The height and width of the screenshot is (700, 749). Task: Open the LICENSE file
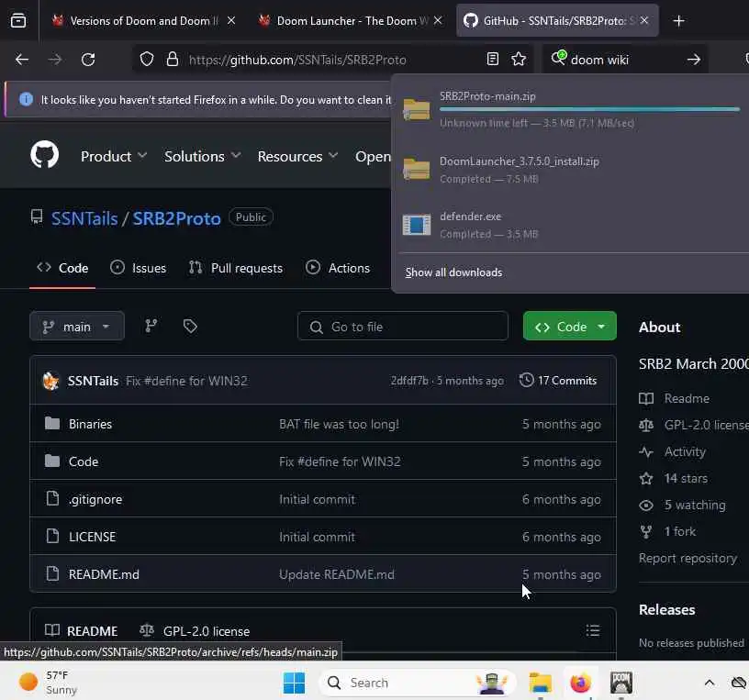click(92, 537)
